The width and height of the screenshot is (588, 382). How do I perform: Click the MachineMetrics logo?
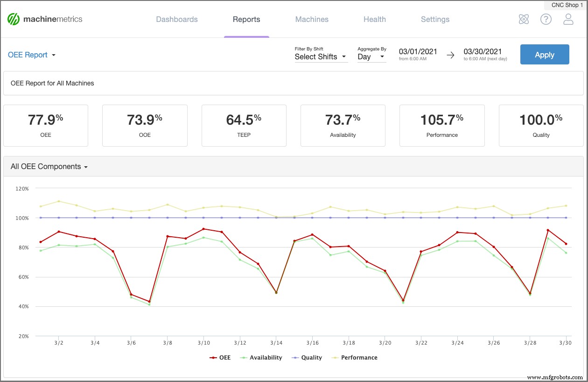[44, 19]
